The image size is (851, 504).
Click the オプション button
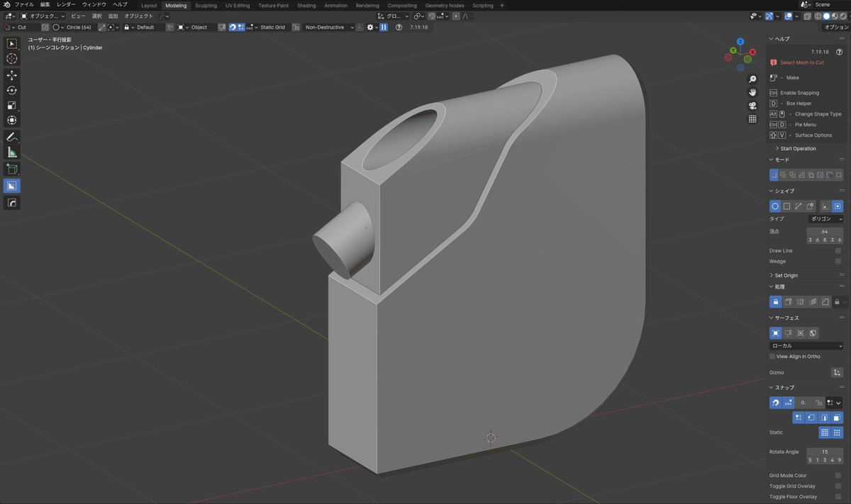tap(835, 27)
